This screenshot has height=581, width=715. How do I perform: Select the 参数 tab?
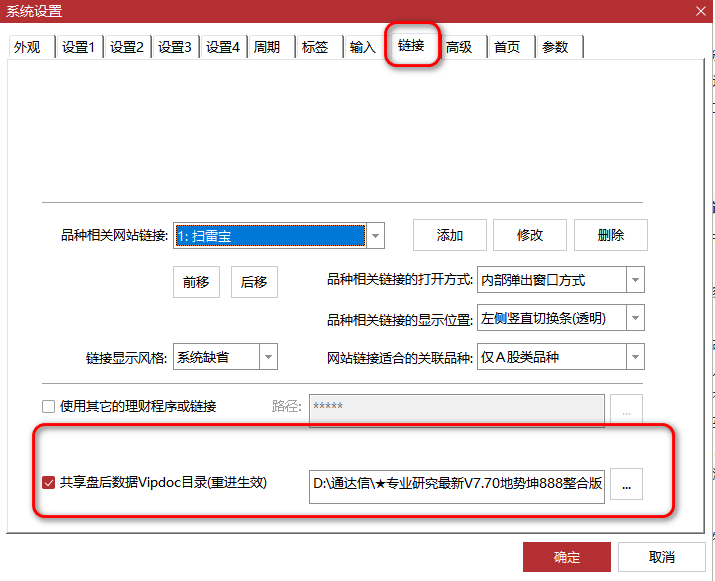555,47
